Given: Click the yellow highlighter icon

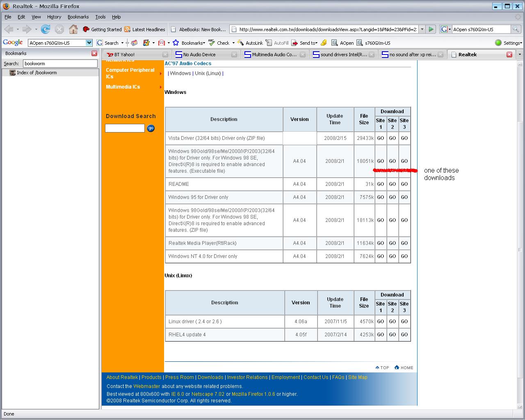Looking at the screenshot, I should point(324,43).
